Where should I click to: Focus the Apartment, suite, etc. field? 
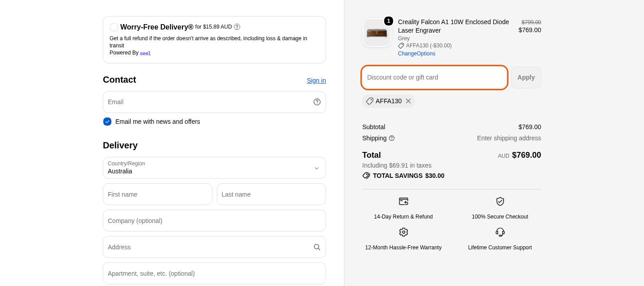(214, 273)
